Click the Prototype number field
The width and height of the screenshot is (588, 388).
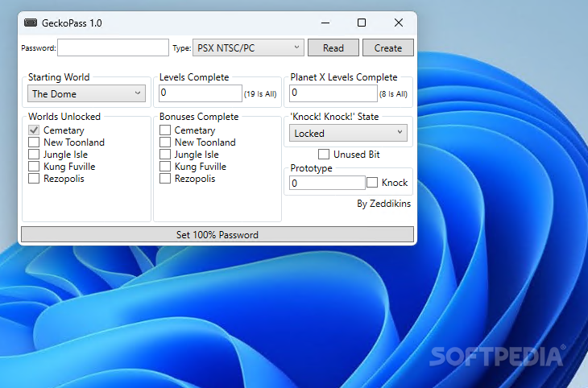[x=327, y=183]
